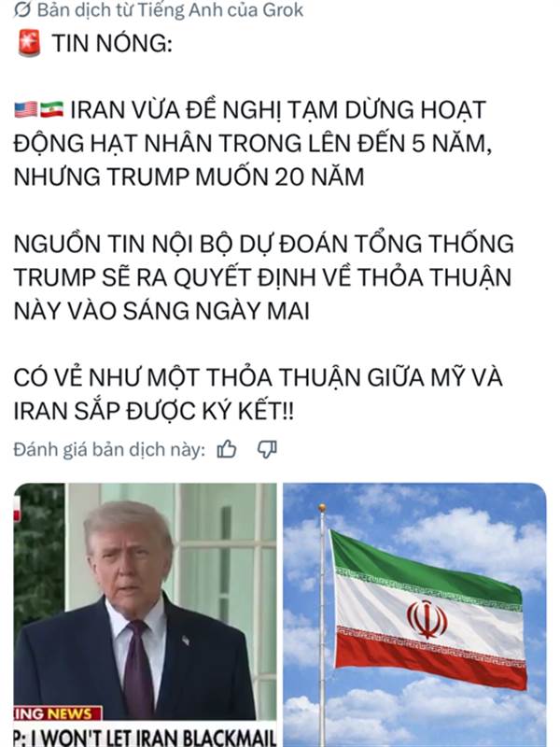The height and width of the screenshot is (747, 560).
Task: Click the thumbs down translation rating icon
Action: coord(267,449)
